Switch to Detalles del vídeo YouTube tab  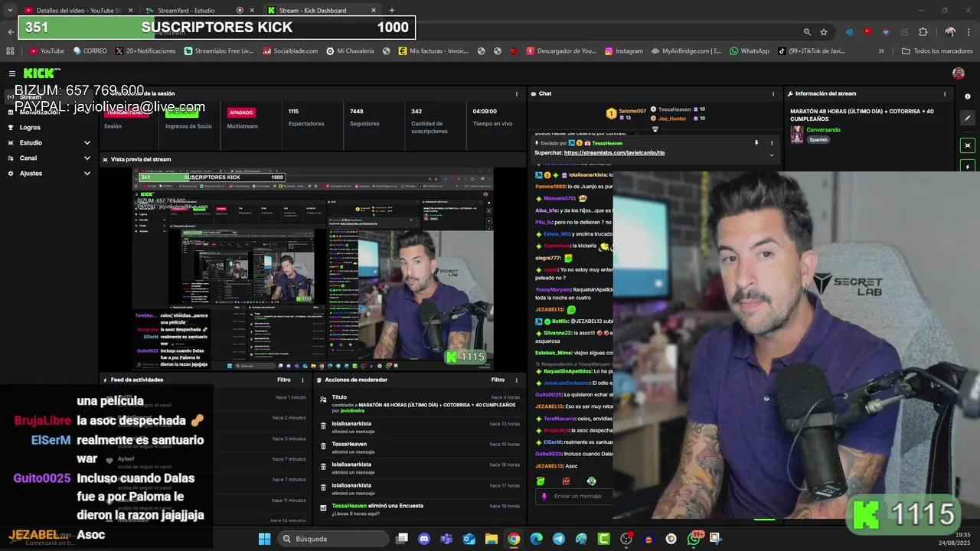point(77,11)
